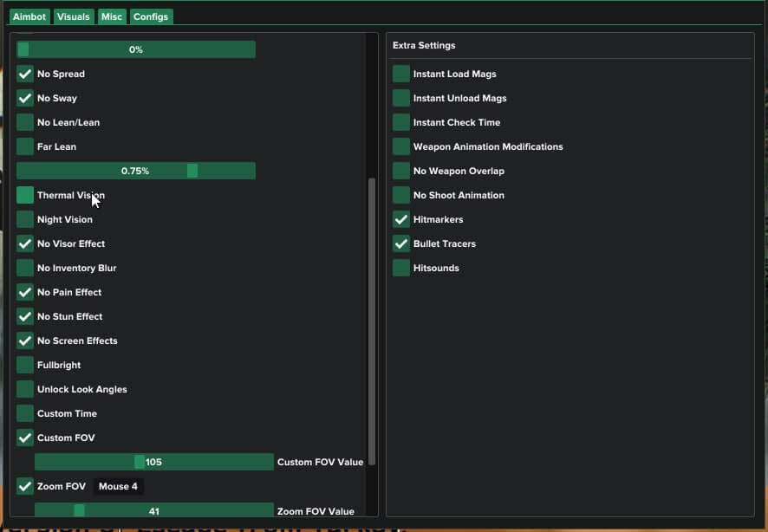
Task: Select the Misc tab
Action: click(x=112, y=16)
